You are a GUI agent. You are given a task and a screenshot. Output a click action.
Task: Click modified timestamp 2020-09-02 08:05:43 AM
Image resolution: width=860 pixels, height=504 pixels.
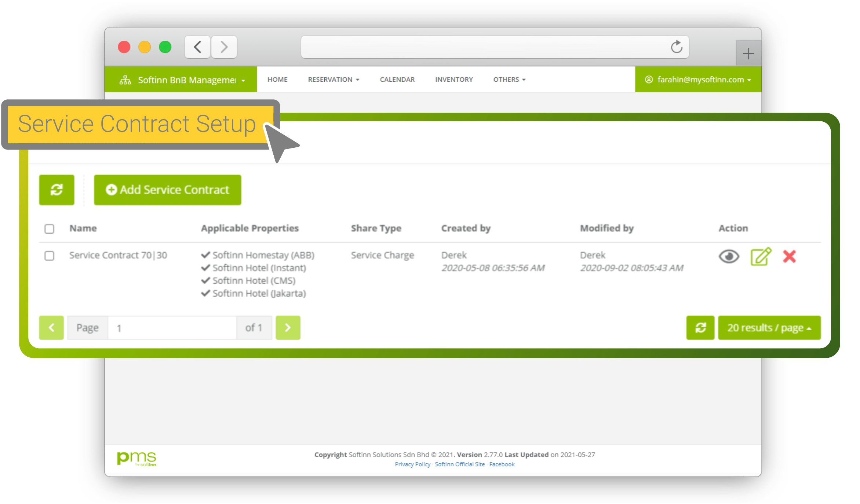click(632, 268)
